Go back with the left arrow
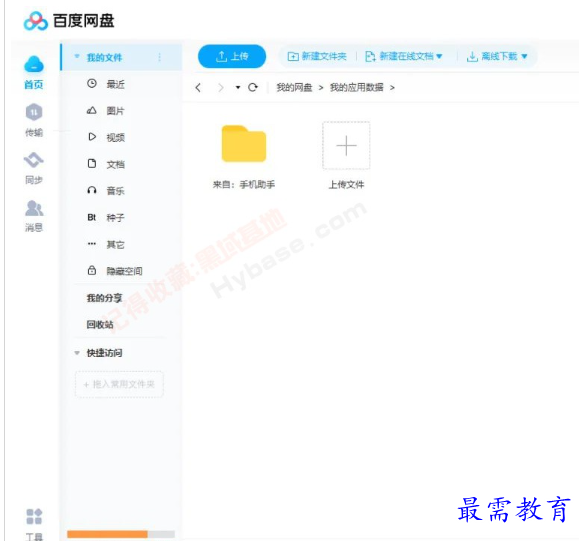The image size is (579, 541). click(x=198, y=88)
